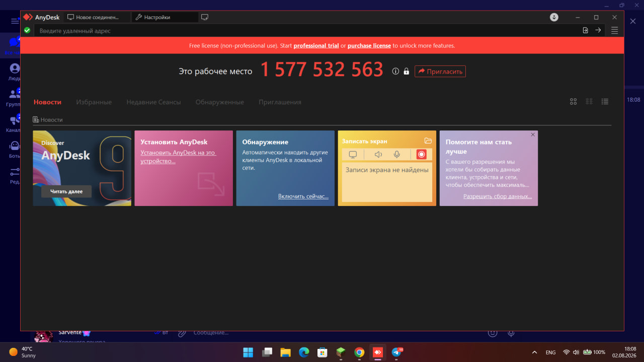The height and width of the screenshot is (362, 644).
Task: Click Установить AnyDesk на это устройство link
Action: (x=178, y=157)
